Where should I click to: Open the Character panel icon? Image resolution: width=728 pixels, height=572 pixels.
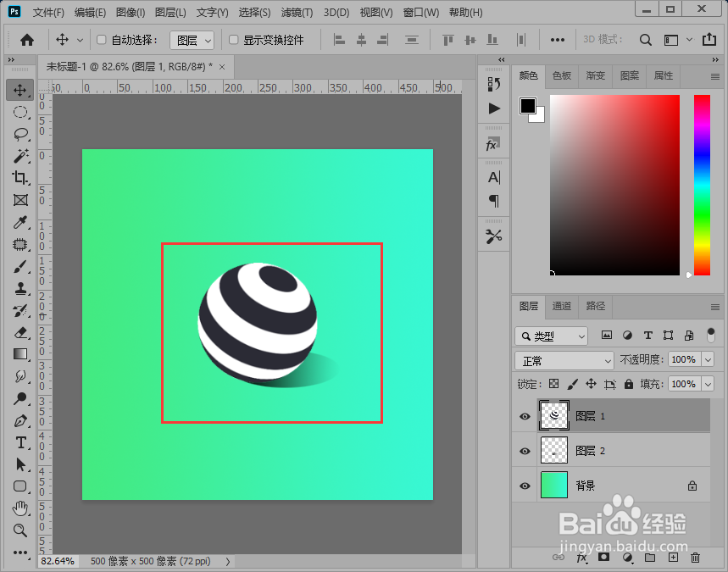point(494,177)
